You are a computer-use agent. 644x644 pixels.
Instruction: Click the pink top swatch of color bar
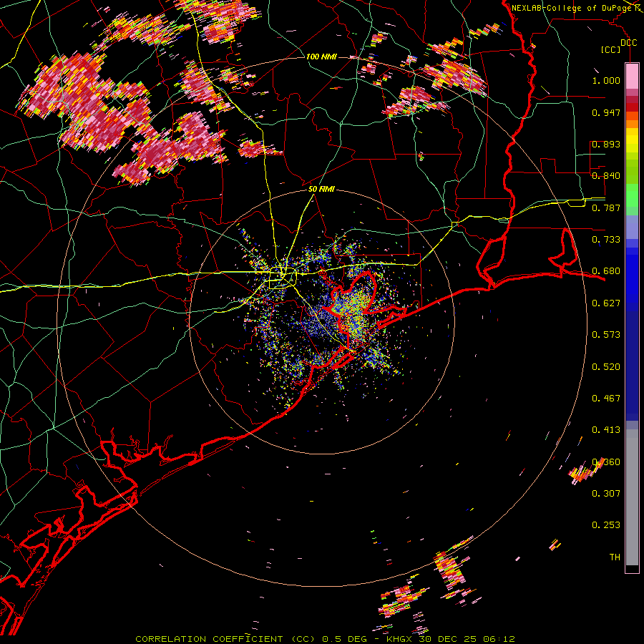click(x=632, y=76)
